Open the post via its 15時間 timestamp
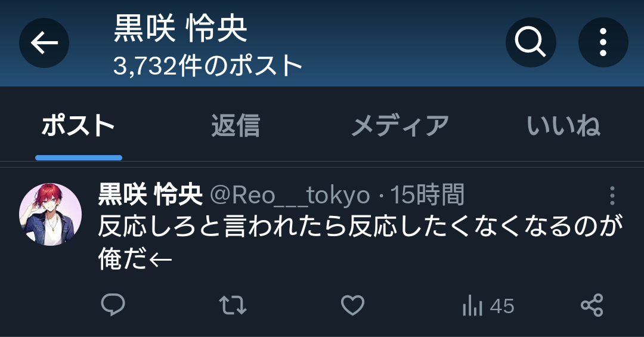The height and width of the screenshot is (337, 644). [x=427, y=195]
